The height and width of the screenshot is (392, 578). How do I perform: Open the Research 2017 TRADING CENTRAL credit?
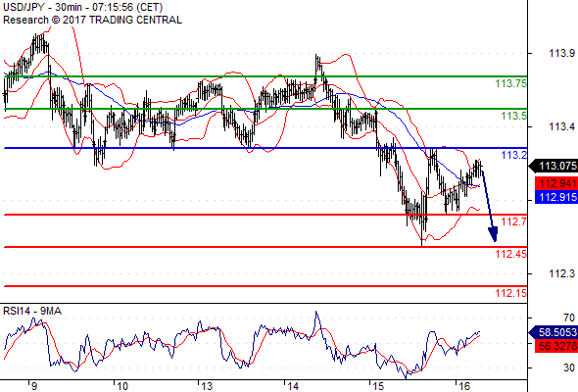(x=92, y=20)
